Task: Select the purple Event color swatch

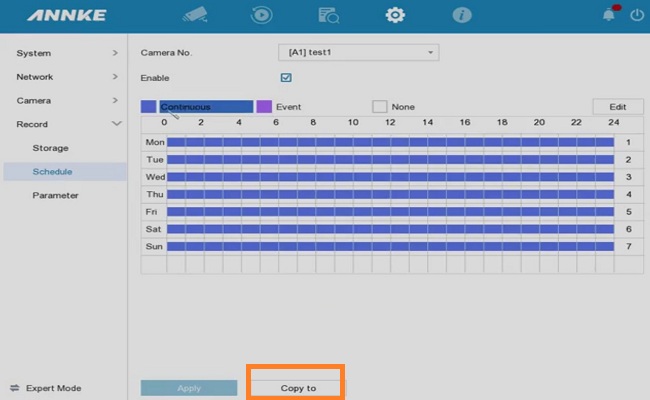Action: click(x=264, y=106)
